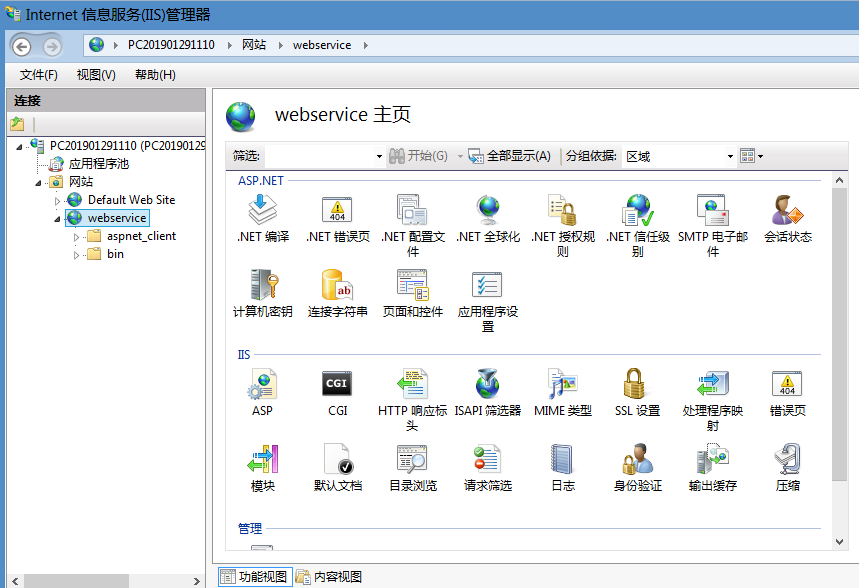The image size is (859, 588).
Task: Open the 请求筛选 feature
Action: coord(488,468)
